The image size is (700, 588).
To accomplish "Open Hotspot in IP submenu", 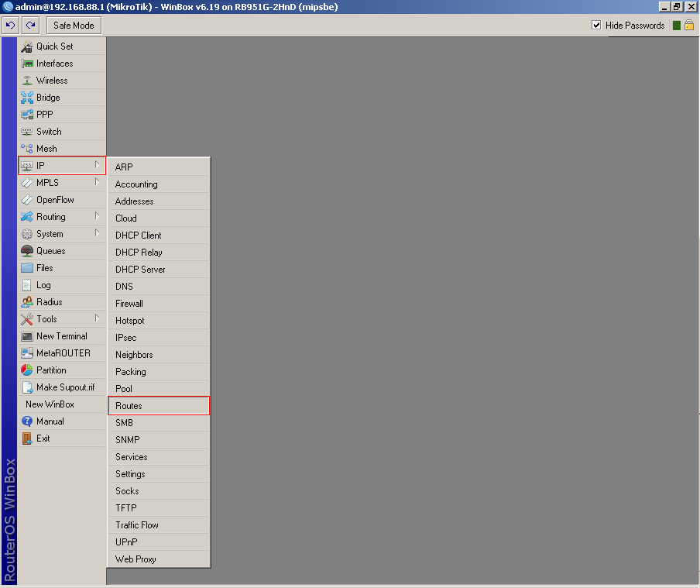I will click(159, 321).
